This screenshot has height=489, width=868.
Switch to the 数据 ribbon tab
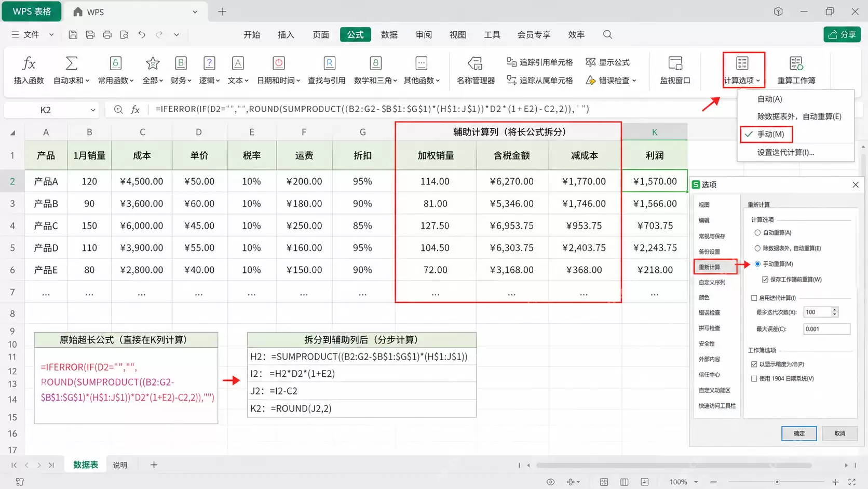click(x=389, y=35)
